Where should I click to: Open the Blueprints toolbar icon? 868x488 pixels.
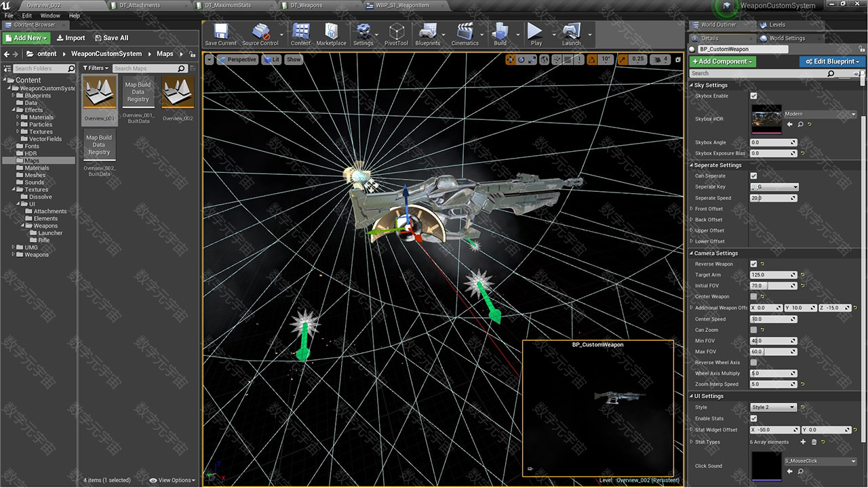(427, 35)
